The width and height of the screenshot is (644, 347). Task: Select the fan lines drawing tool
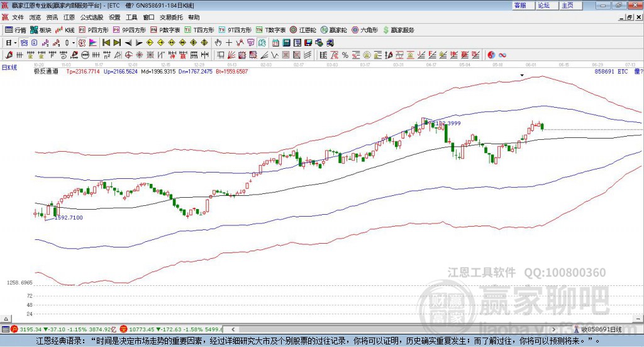231,55
